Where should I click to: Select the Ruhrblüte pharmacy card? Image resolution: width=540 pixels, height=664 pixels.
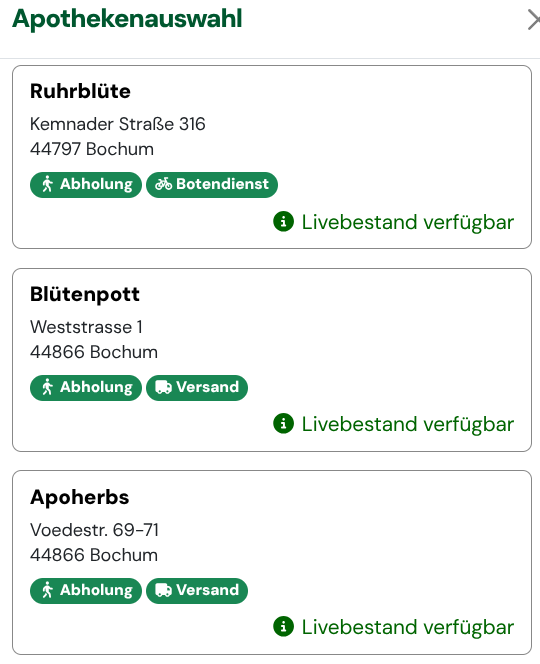pyautogui.click(x=272, y=157)
